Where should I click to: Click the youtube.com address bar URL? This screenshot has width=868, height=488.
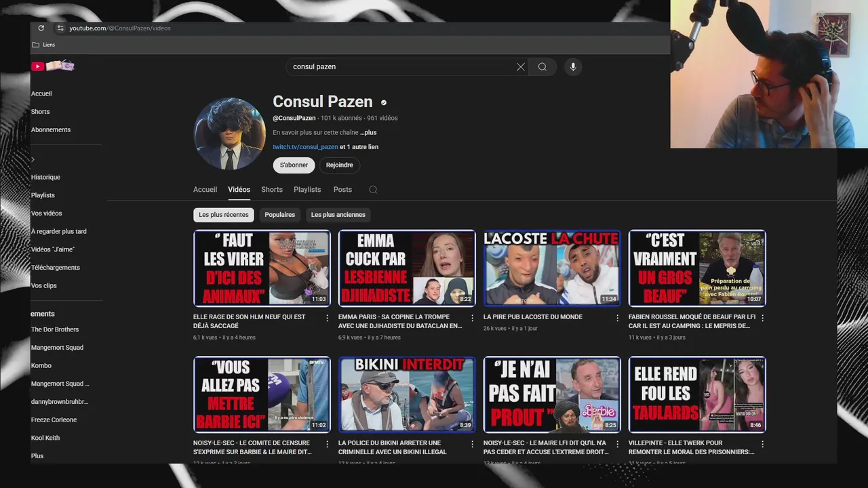[x=120, y=28]
